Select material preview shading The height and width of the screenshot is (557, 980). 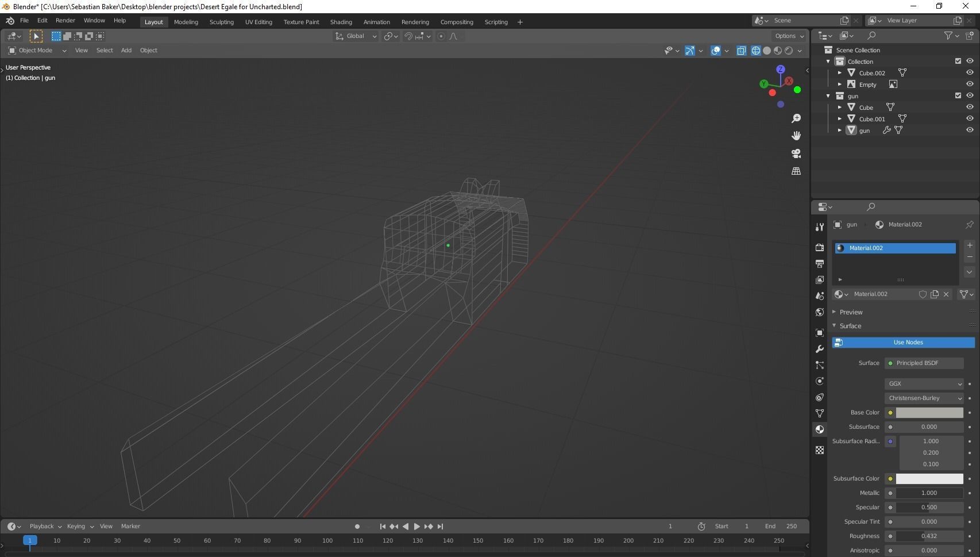click(778, 51)
